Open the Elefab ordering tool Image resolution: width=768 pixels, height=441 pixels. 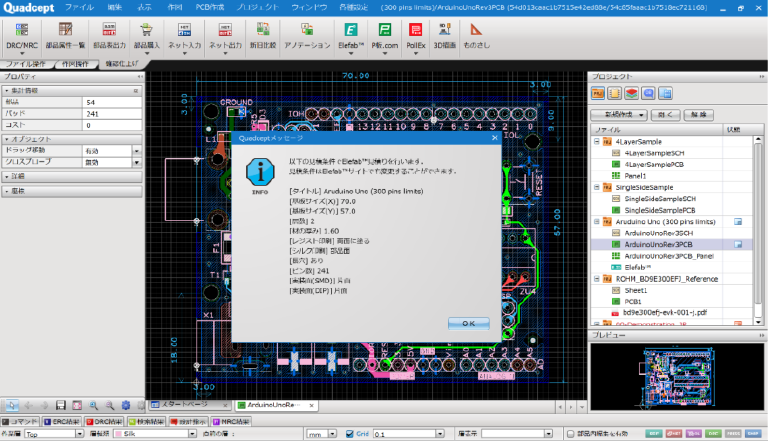click(351, 36)
